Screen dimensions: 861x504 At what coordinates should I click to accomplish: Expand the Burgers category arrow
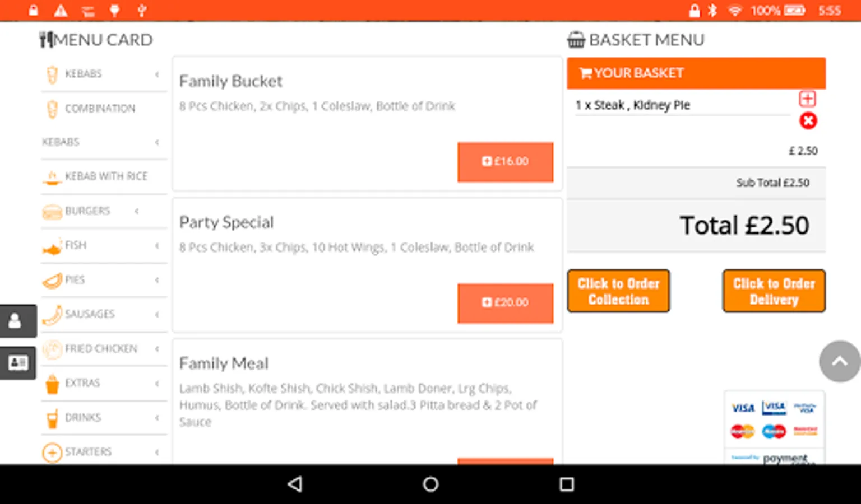click(137, 211)
